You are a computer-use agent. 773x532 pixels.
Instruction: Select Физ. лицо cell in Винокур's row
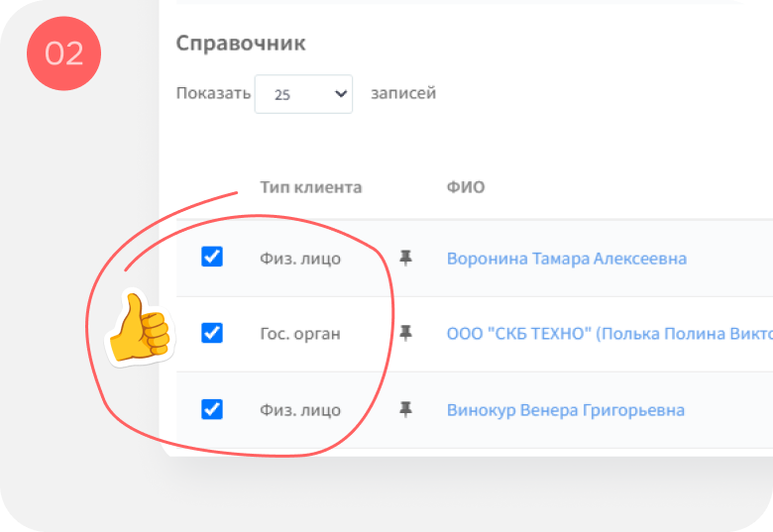point(300,410)
